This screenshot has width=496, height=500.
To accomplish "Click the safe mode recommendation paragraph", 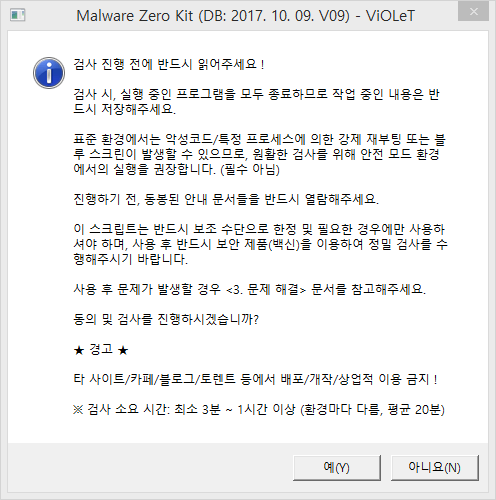I will [x=259, y=154].
